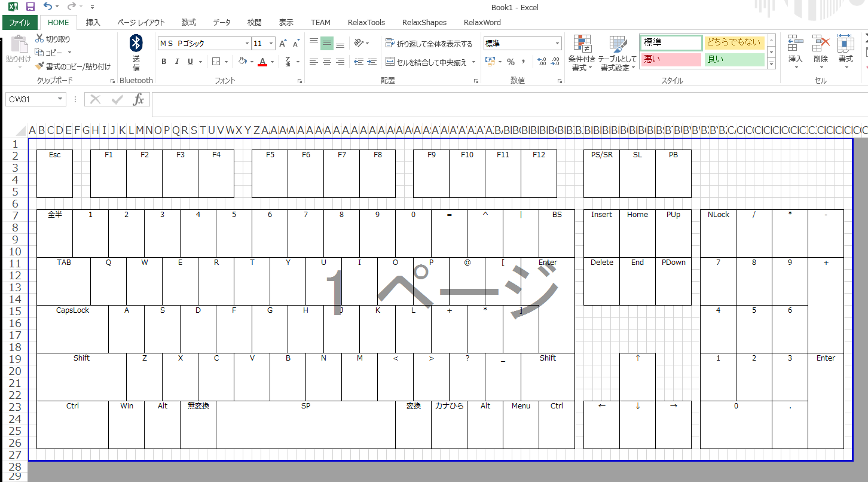Click accounting number format icon

pos(489,62)
